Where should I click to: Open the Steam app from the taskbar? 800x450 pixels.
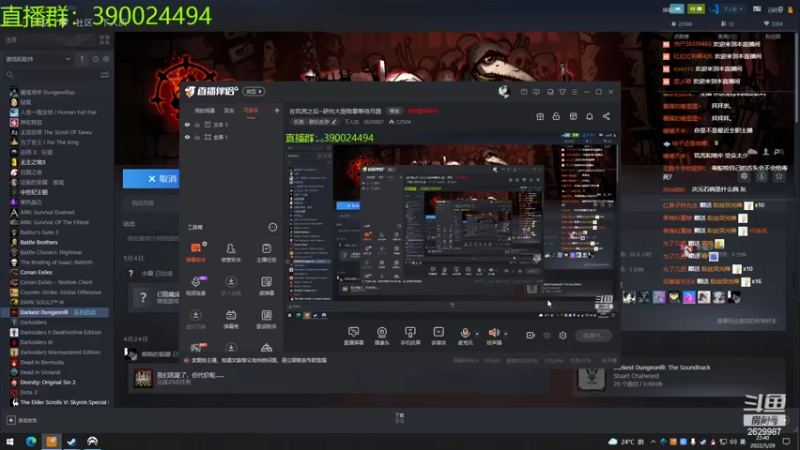pos(71,441)
